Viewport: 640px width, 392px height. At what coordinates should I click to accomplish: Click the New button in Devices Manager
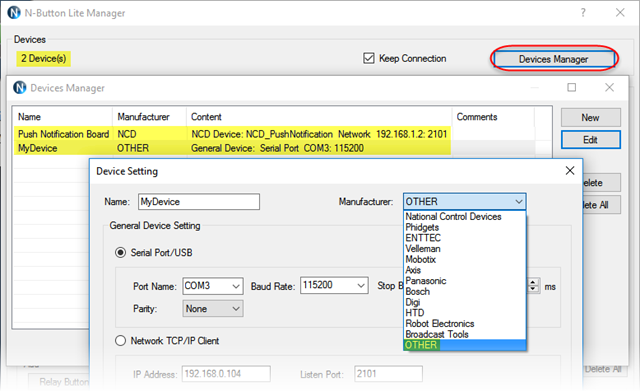tap(591, 118)
